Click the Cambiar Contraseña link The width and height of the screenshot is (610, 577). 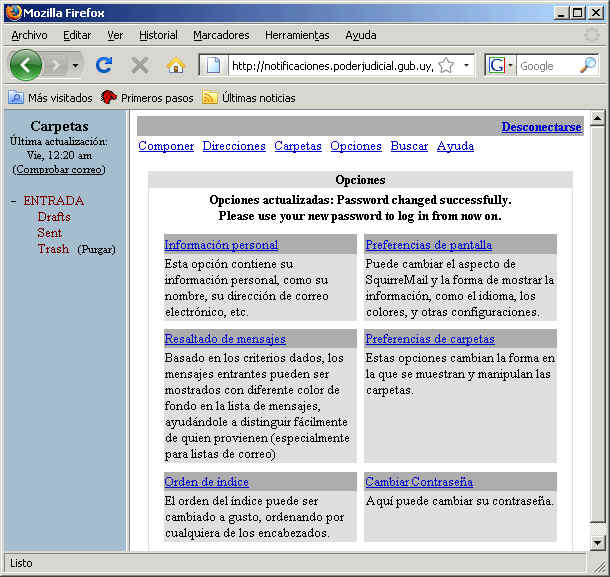[x=419, y=482]
